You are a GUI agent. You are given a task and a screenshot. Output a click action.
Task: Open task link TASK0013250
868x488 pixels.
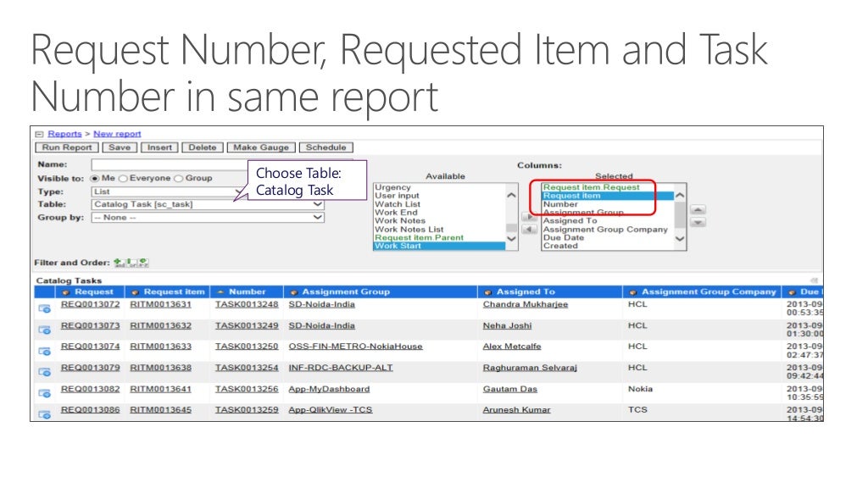(x=247, y=347)
